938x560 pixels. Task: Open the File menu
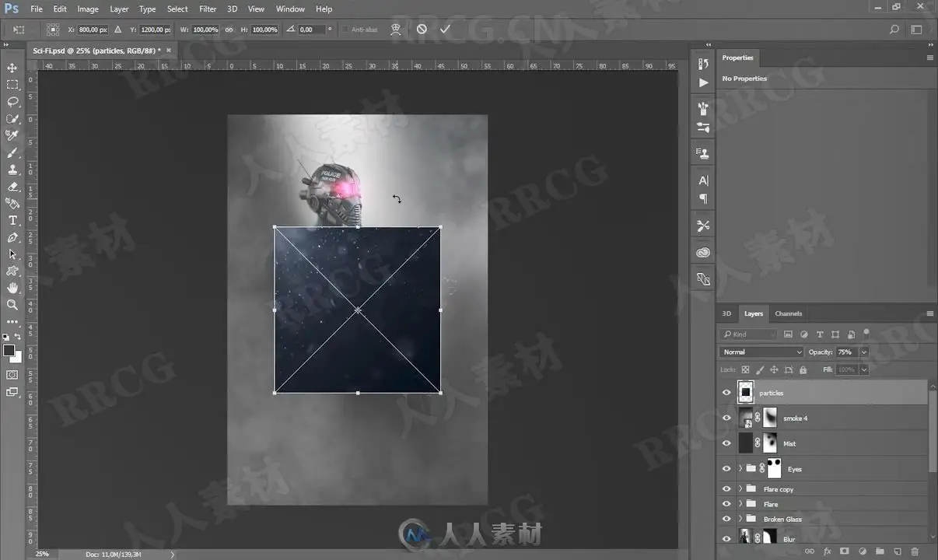coord(37,9)
